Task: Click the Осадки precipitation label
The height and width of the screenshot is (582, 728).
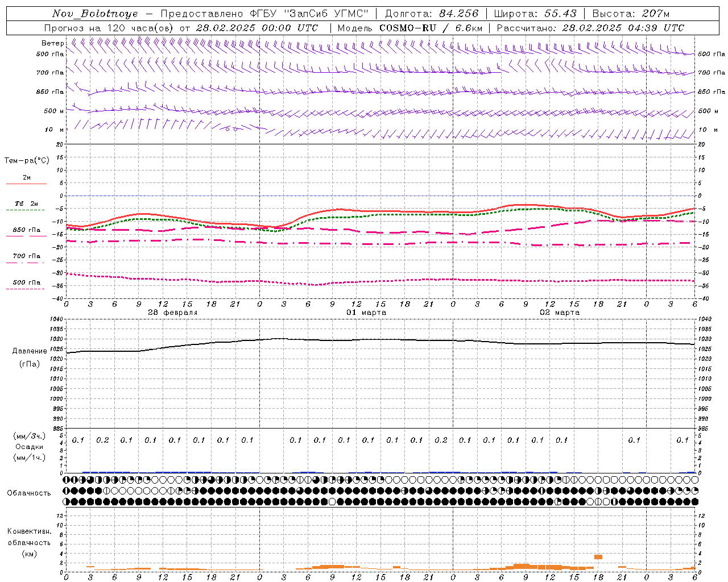Action: click(x=29, y=447)
